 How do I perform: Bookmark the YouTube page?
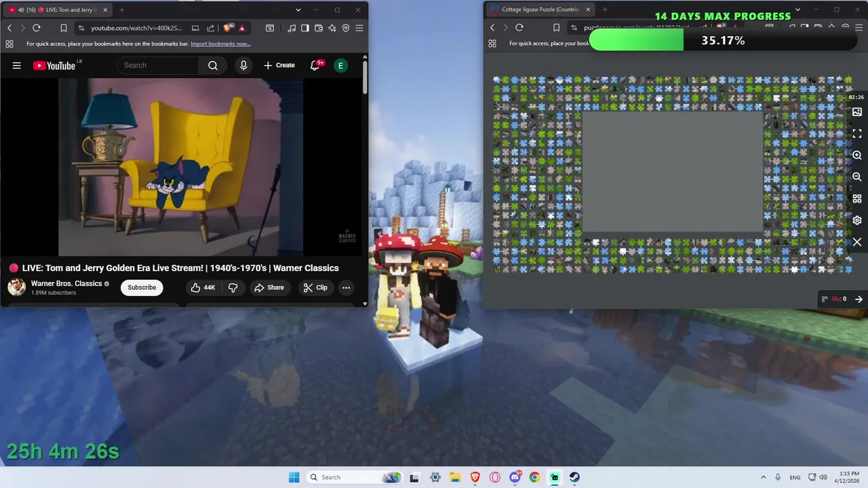63,28
